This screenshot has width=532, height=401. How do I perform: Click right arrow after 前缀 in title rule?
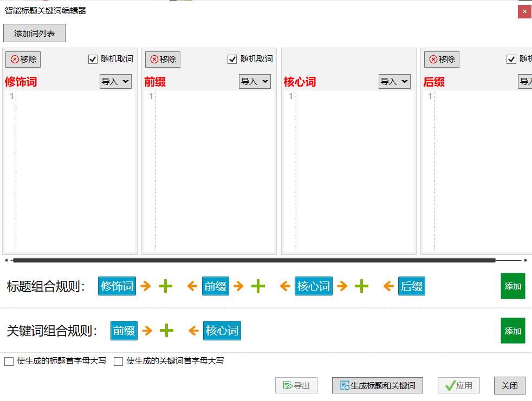coord(238,286)
